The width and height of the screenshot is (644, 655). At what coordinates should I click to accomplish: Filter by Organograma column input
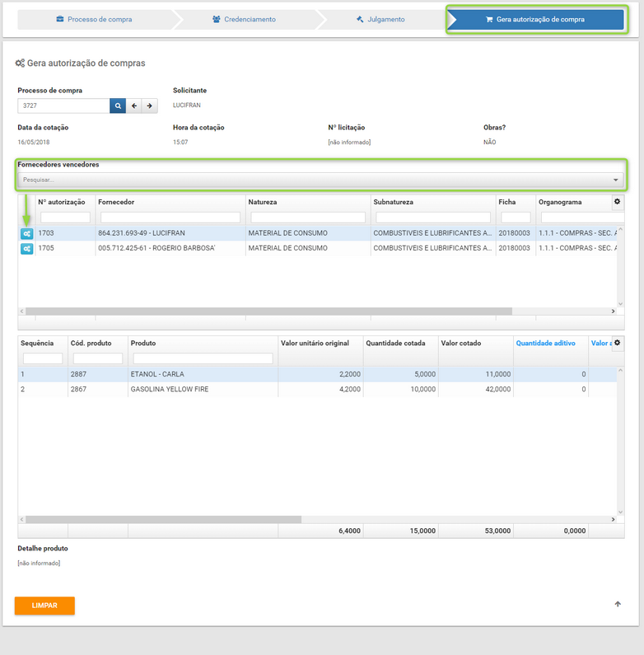click(582, 218)
